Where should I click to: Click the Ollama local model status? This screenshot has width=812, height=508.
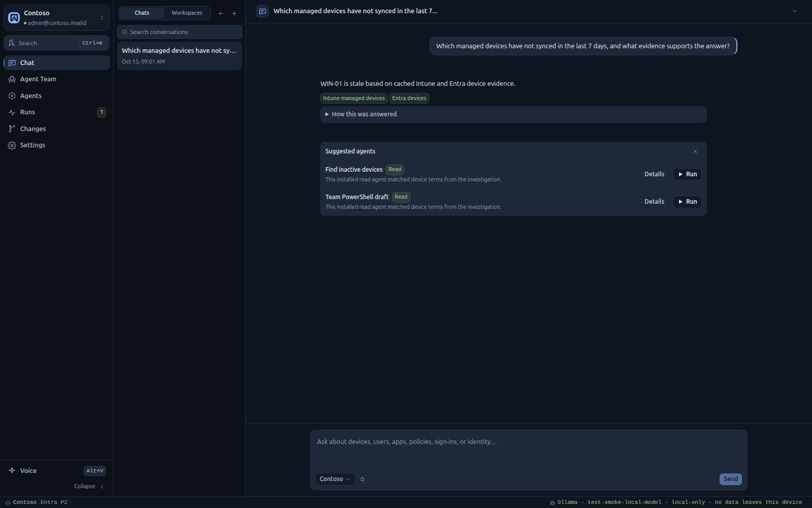pyautogui.click(x=676, y=502)
